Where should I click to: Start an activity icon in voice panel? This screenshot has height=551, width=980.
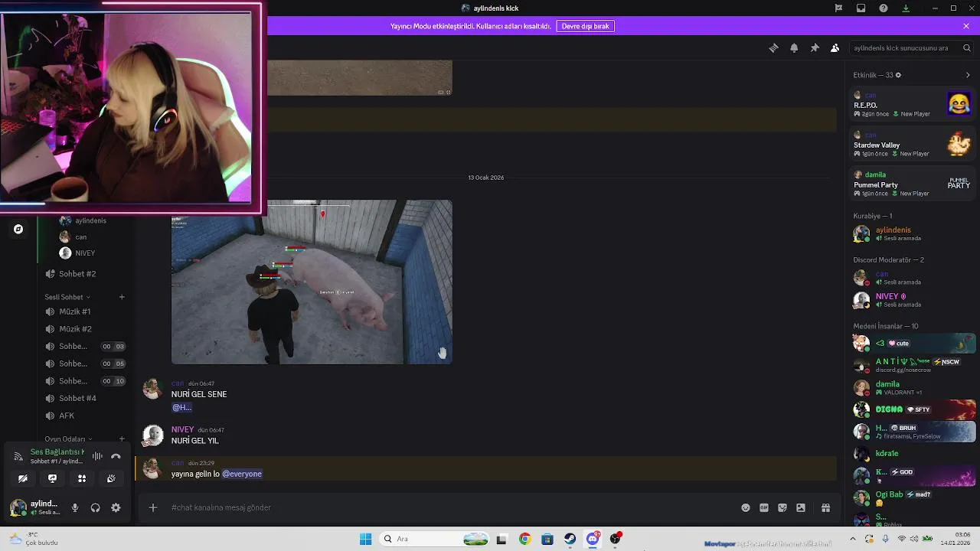pyautogui.click(x=81, y=478)
